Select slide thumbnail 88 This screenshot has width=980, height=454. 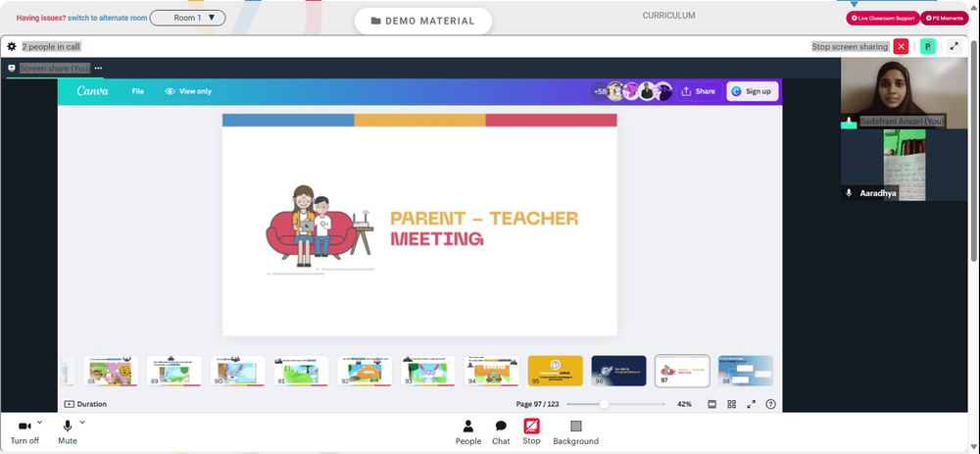111,371
